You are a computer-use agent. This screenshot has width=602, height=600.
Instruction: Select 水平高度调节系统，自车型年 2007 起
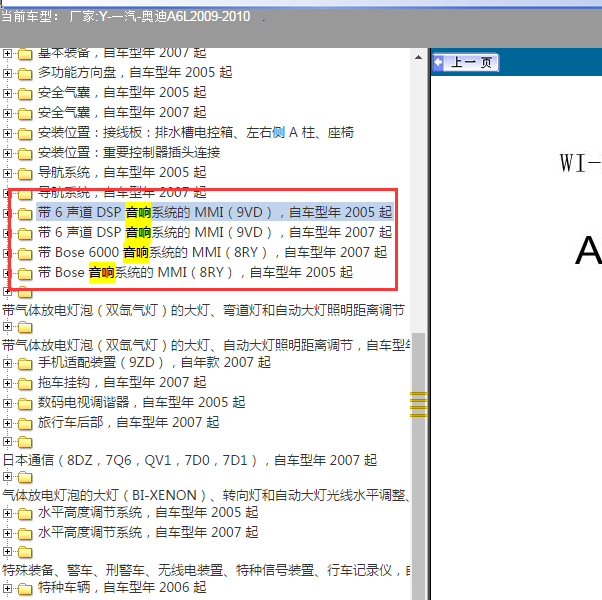(148, 532)
